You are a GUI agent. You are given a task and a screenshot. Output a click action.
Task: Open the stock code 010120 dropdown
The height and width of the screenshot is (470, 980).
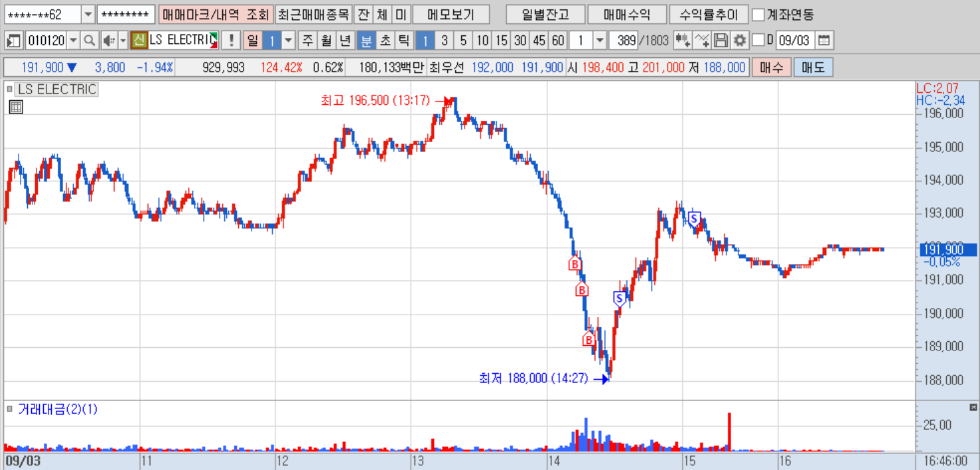pos(73,40)
